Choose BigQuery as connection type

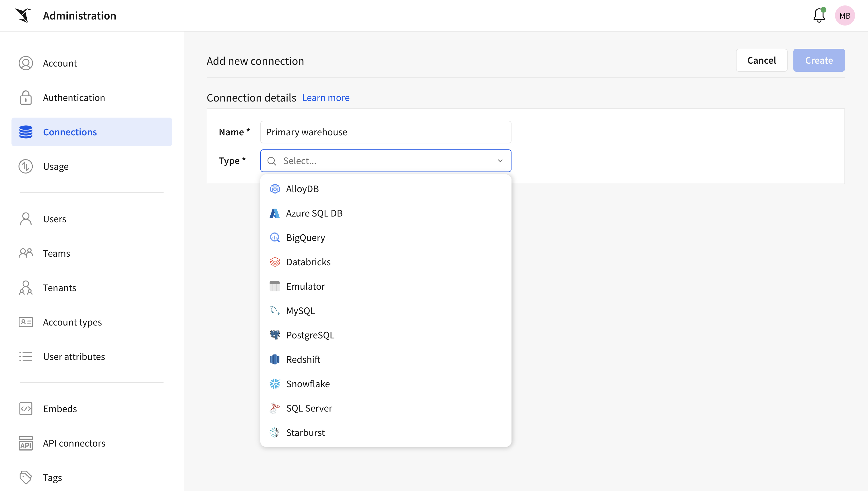pos(305,238)
